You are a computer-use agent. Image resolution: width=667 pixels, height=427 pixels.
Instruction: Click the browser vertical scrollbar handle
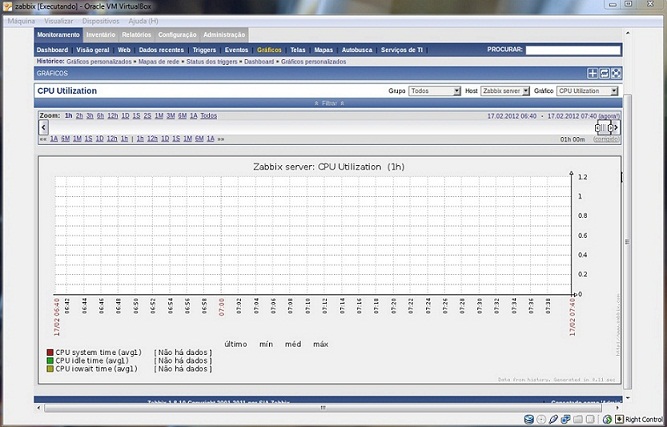tap(627, 241)
